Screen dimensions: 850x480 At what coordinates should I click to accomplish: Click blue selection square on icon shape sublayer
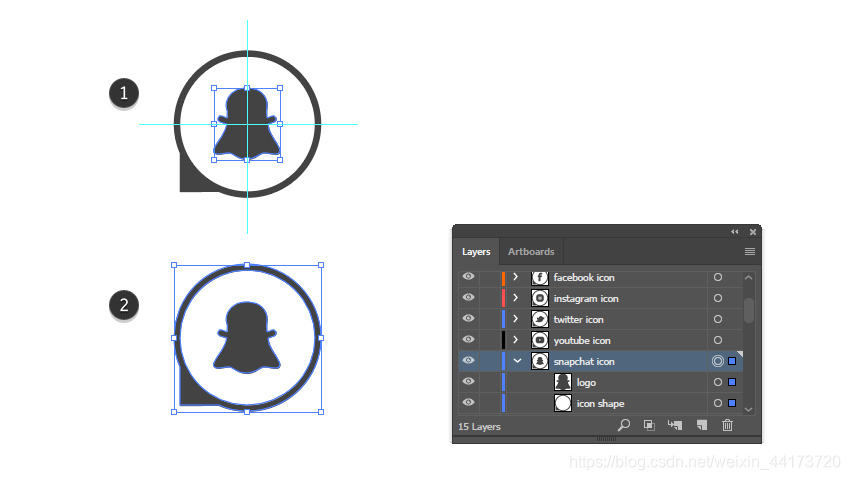[732, 403]
